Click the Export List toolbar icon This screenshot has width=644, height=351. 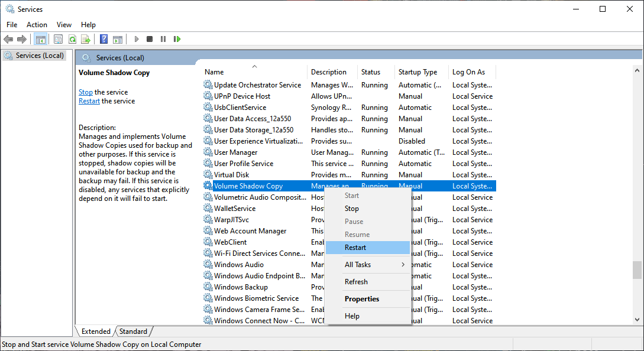(x=86, y=39)
